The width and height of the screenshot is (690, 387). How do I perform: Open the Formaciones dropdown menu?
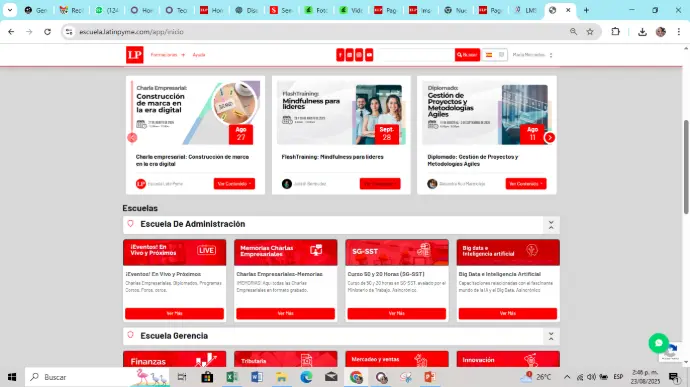168,55
